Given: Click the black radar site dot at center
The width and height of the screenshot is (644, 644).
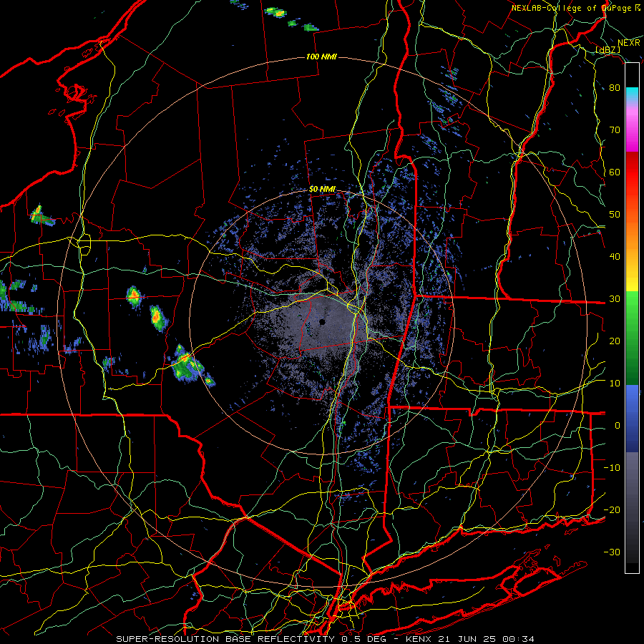Looking at the screenshot, I should point(323,322).
